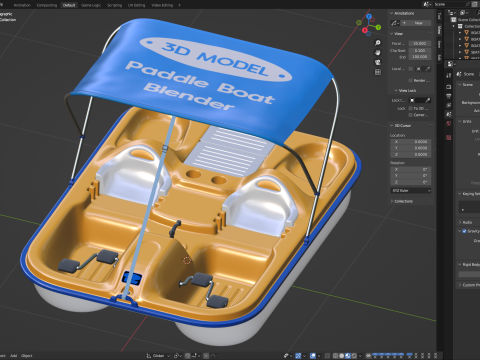
Task: Open the Global transform orientation dropdown
Action: click(x=158, y=356)
